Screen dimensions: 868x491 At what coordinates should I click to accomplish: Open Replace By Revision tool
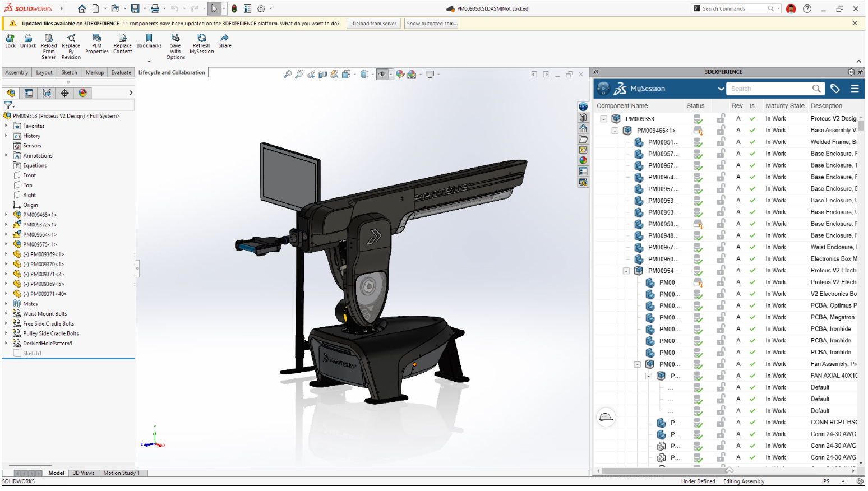pos(71,38)
